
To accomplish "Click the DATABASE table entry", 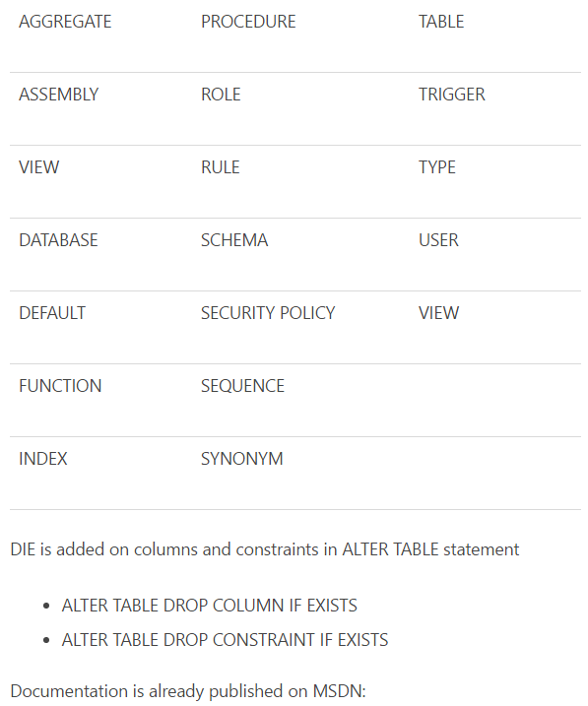I will pyautogui.click(x=58, y=240).
